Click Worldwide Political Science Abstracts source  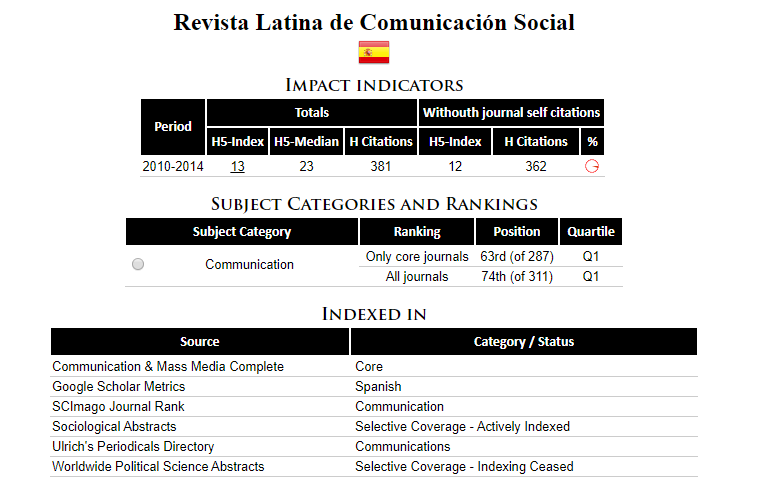(x=158, y=466)
